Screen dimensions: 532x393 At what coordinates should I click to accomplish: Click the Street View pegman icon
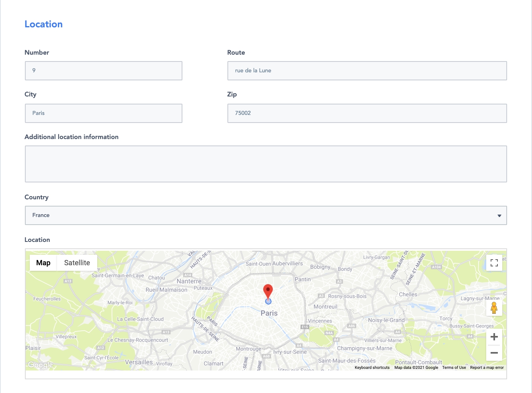point(494,308)
